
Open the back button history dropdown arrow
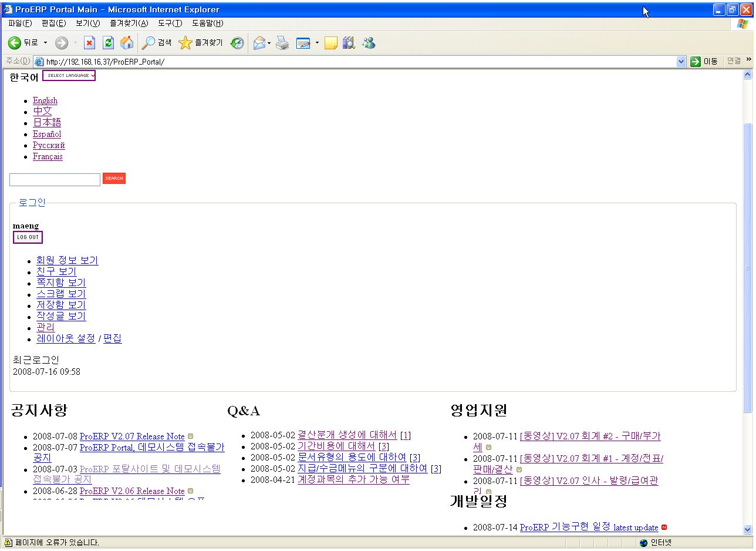click(x=46, y=43)
